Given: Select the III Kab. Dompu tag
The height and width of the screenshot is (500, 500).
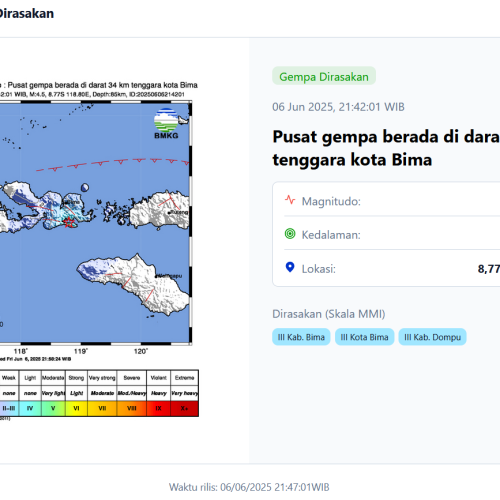Looking at the screenshot, I should (x=432, y=337).
